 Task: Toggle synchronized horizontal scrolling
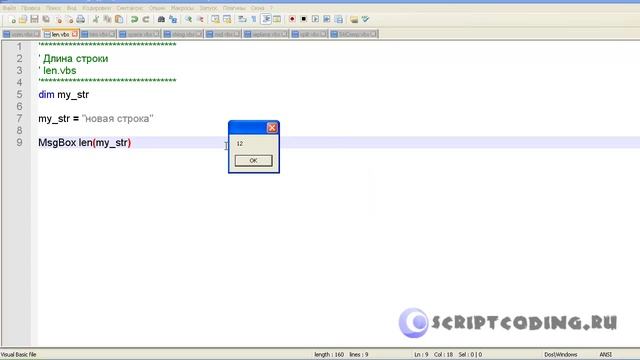point(227,19)
